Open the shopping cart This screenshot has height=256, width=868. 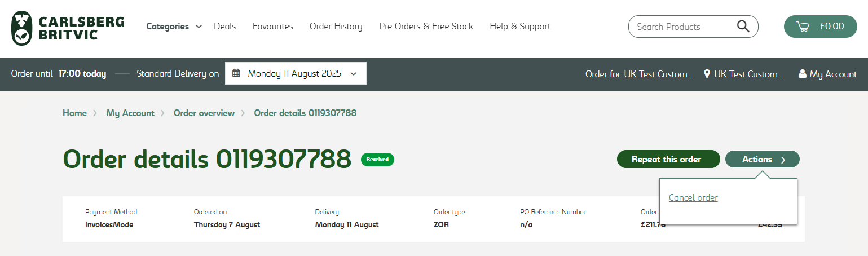coord(820,27)
